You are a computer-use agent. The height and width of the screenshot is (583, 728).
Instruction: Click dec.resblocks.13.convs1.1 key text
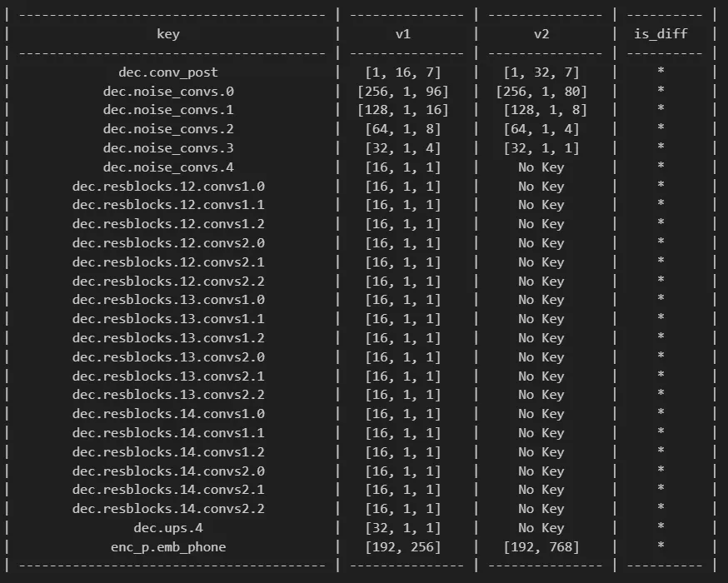point(168,319)
